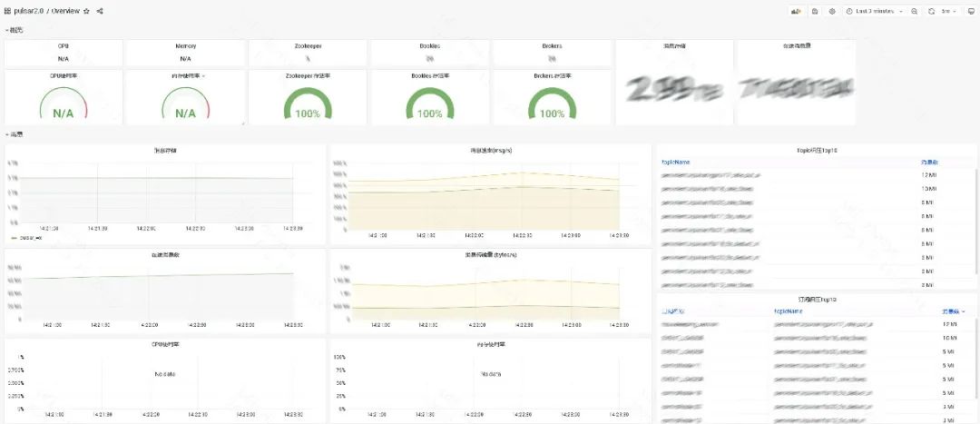Viewport: 980px width, 424px height.
Task: Click the 12 Mil cell in Topic Top10 table
Action: tap(928, 175)
